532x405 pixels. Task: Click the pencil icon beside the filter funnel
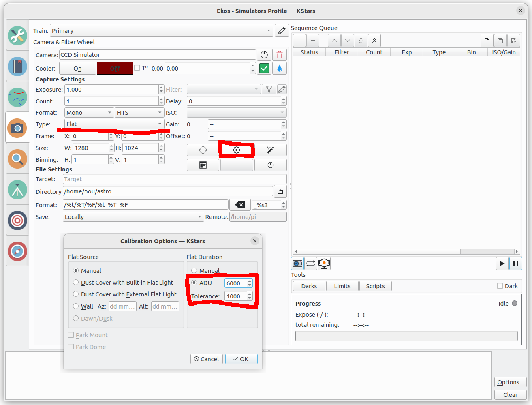pyautogui.click(x=282, y=89)
